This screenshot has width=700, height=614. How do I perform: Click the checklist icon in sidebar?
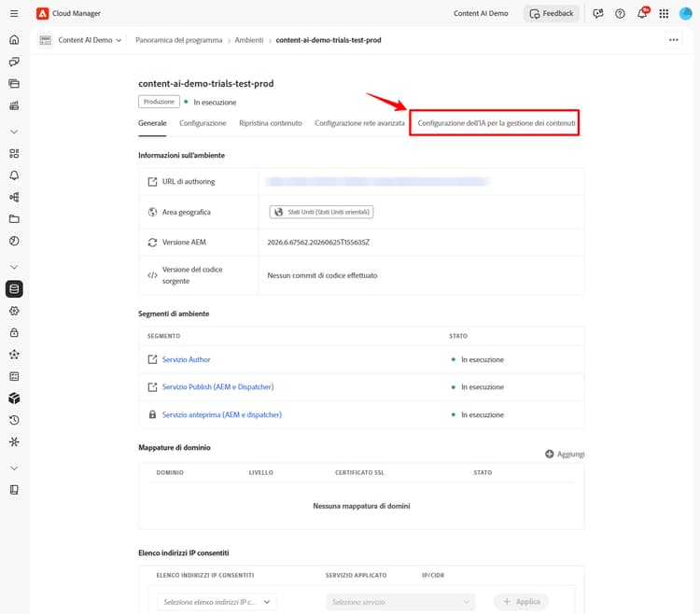14,376
